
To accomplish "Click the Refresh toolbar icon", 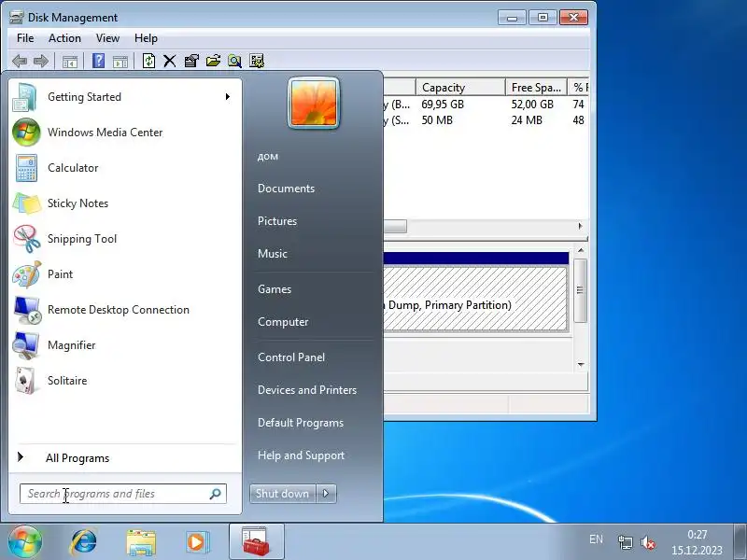I will [148, 61].
